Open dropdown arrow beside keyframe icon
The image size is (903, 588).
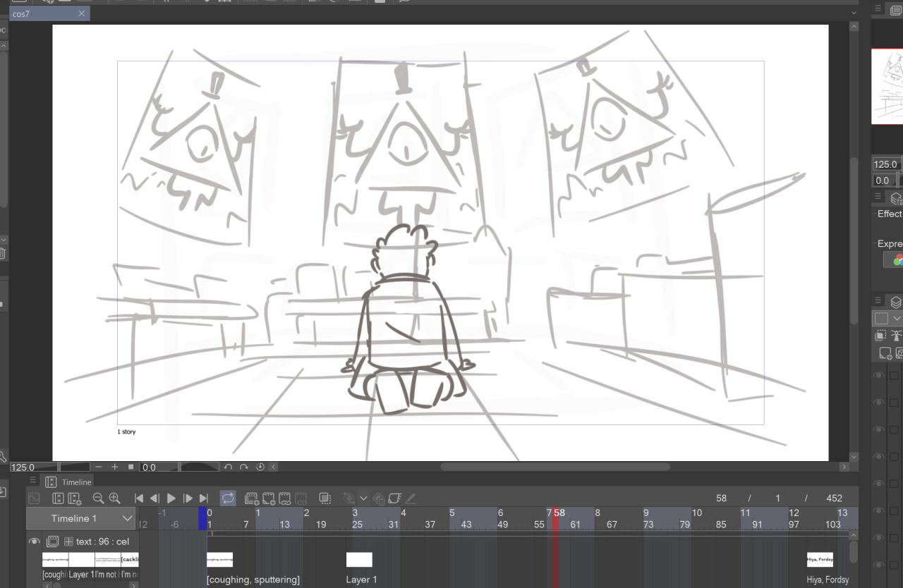363,498
